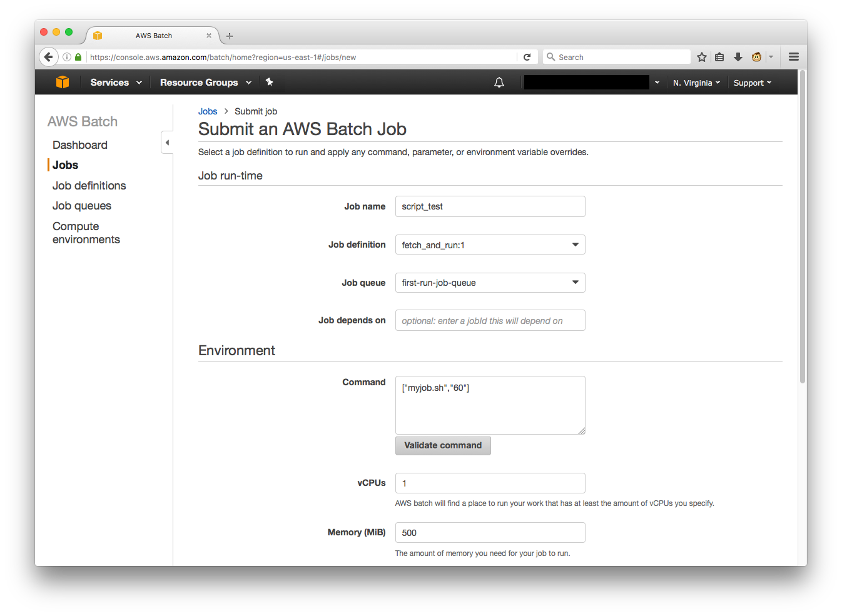Image resolution: width=842 pixels, height=616 pixels.
Task: Open the bookmarks list icon
Action: [719, 57]
